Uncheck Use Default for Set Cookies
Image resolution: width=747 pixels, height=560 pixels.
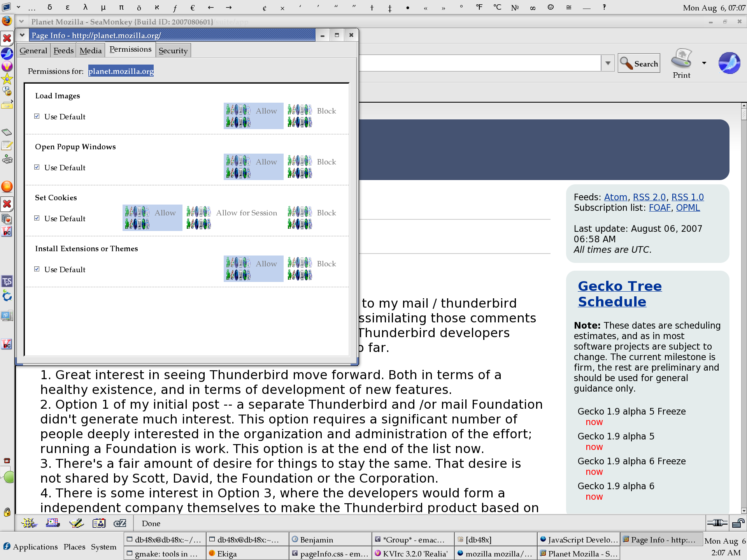pyautogui.click(x=37, y=218)
